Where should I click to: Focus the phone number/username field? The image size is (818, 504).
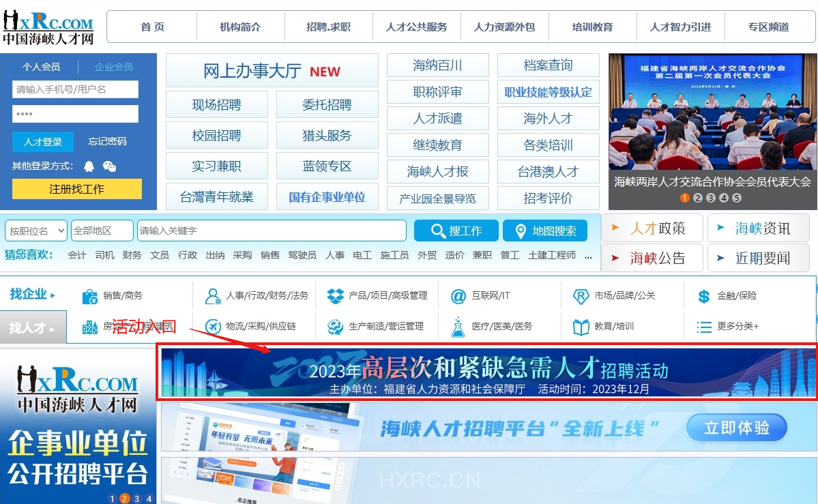click(x=75, y=89)
